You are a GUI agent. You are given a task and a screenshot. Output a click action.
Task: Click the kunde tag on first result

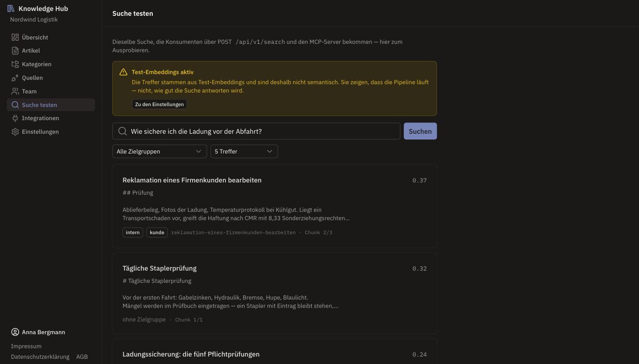(x=157, y=232)
